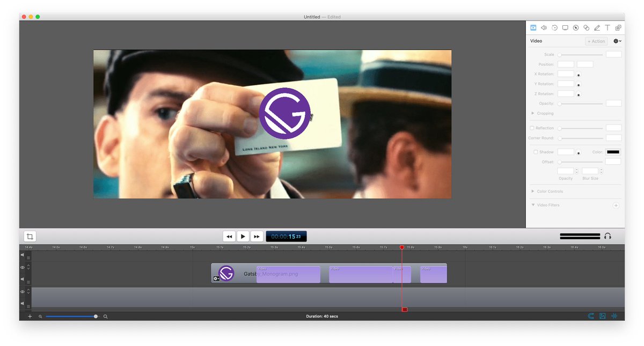Image resolution: width=644 pixels, height=346 pixels.
Task: Click the fast forward button
Action: coord(257,236)
